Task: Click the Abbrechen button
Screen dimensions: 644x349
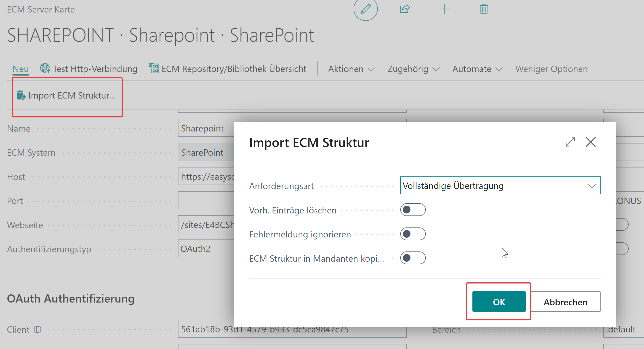Action: coord(565,302)
